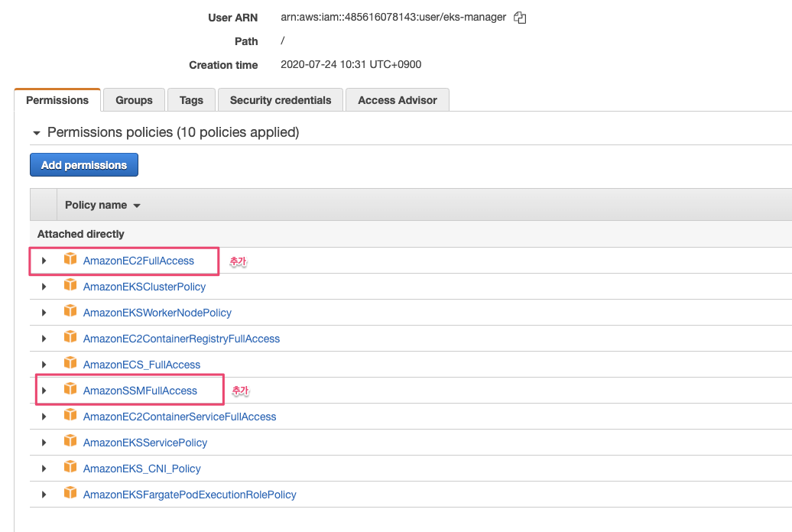Image resolution: width=792 pixels, height=532 pixels.
Task: Expand the AmazonEC2FullAccess policy row
Action: [44, 261]
